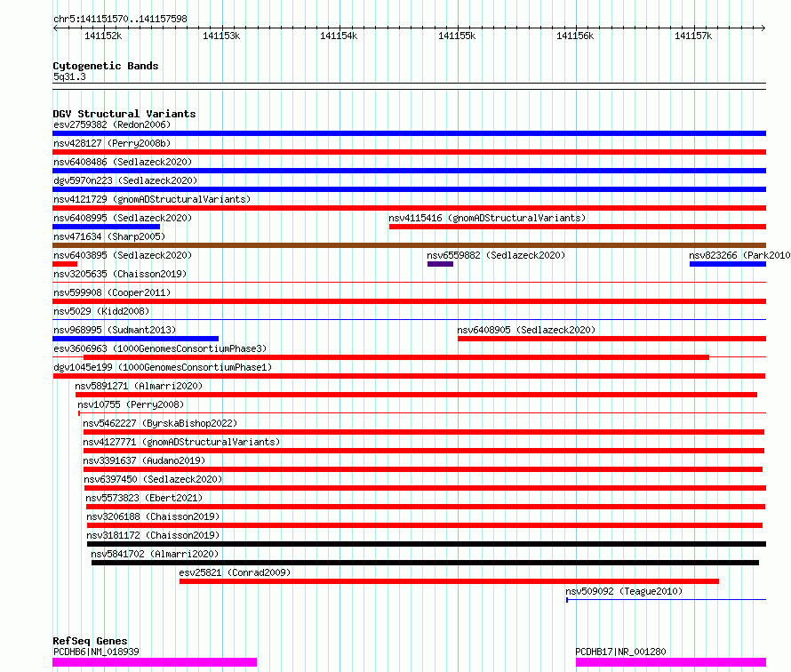Select the nsv428127 (Perry2008b) red bar label

(112, 143)
